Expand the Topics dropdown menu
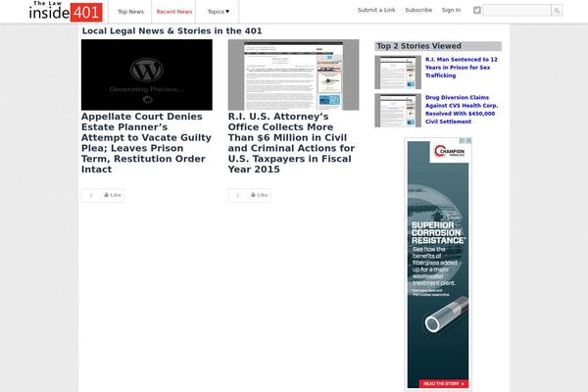588x392 pixels. 219,12
